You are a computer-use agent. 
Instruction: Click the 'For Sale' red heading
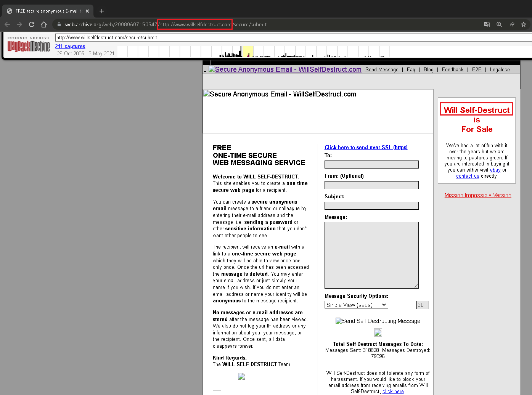pyautogui.click(x=477, y=129)
